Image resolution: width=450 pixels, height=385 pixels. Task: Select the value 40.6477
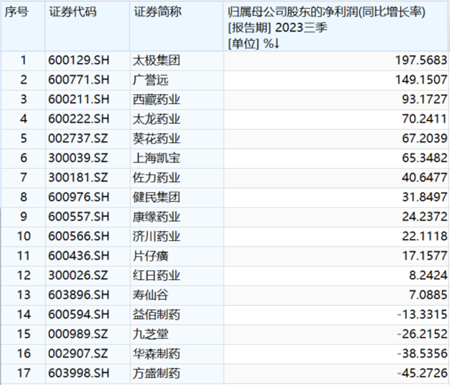[424, 178]
